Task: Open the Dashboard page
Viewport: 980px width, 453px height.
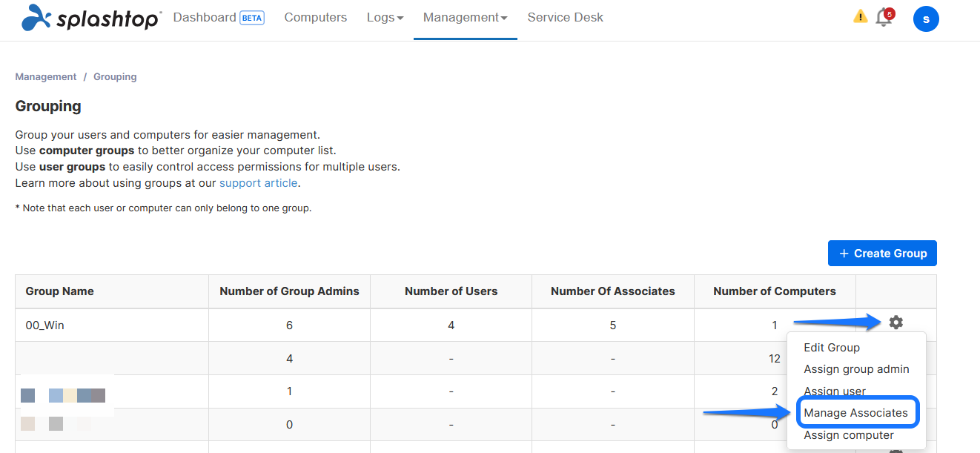Action: [x=205, y=17]
